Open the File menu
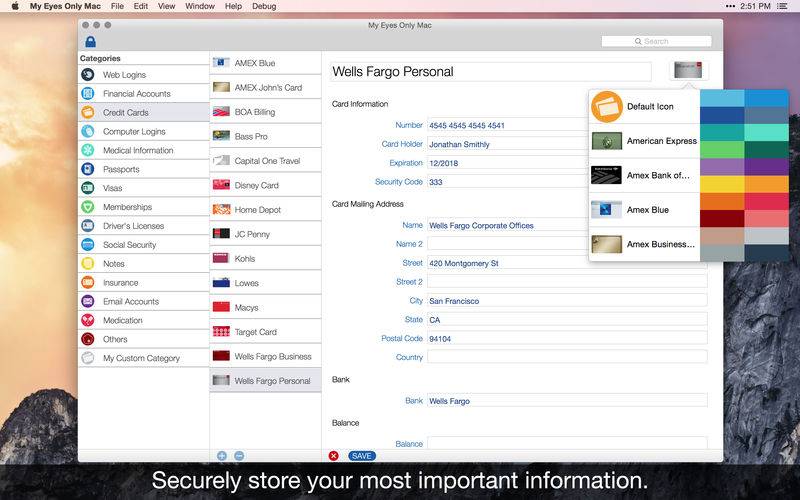 point(117,6)
